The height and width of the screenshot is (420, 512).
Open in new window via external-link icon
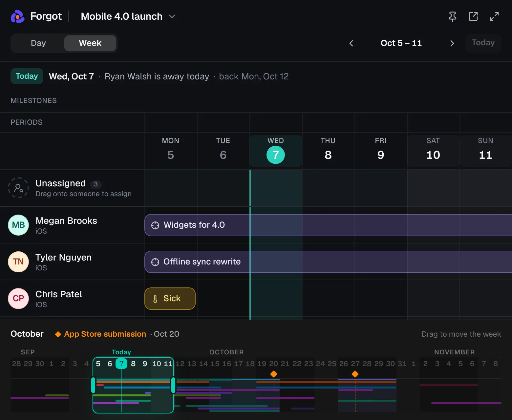click(473, 16)
